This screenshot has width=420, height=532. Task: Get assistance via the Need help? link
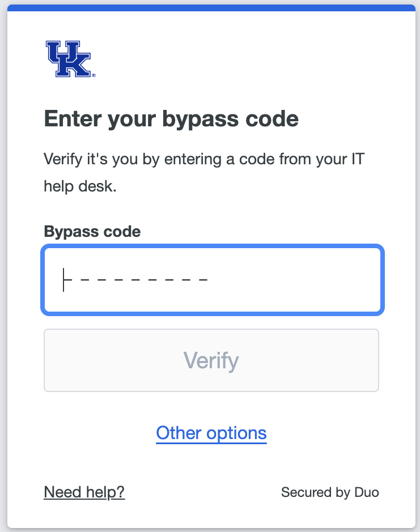coord(84,492)
